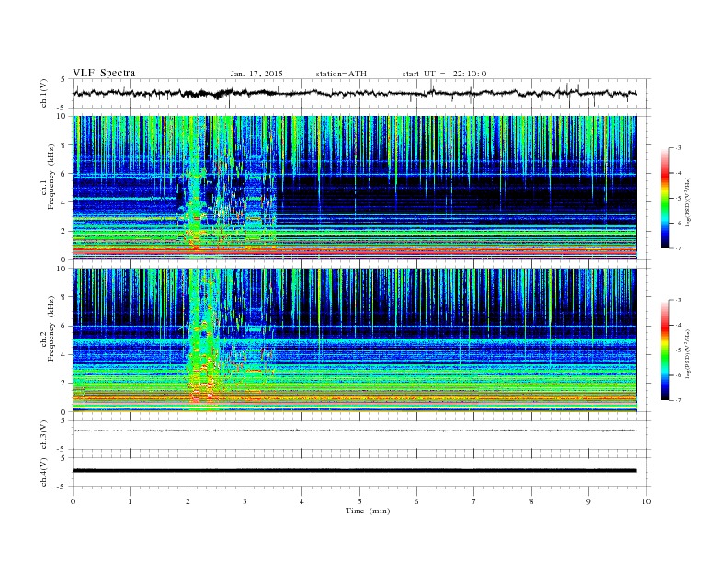
Task: Click the "6" kHz tick on ch.1 frequency axis
Action: (64, 174)
